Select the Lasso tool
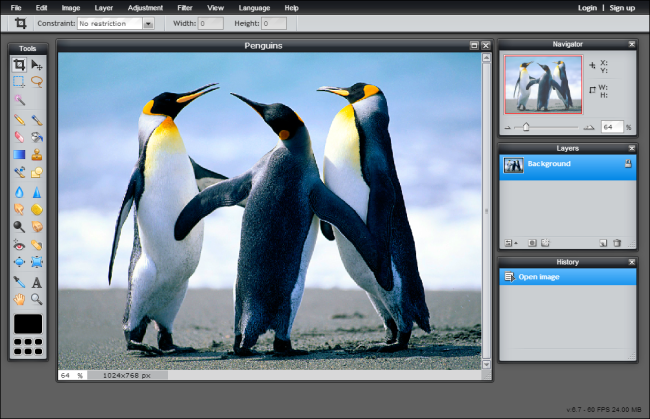Screen dimensions: 650x419 tap(37, 82)
